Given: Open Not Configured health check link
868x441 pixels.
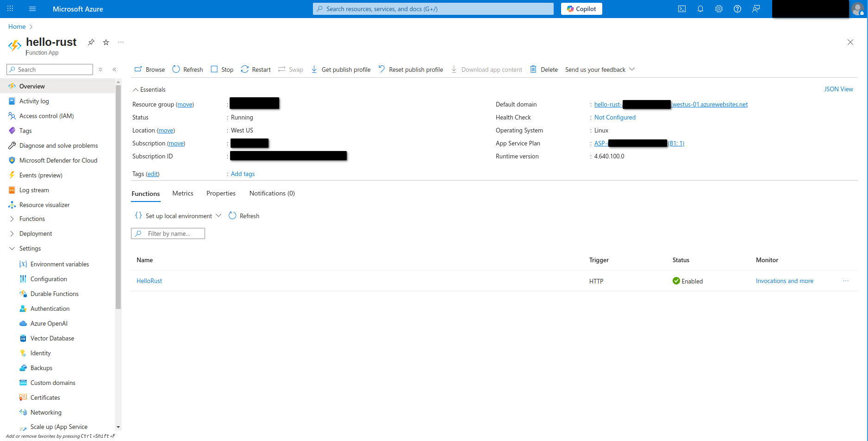Looking at the screenshot, I should click(615, 118).
